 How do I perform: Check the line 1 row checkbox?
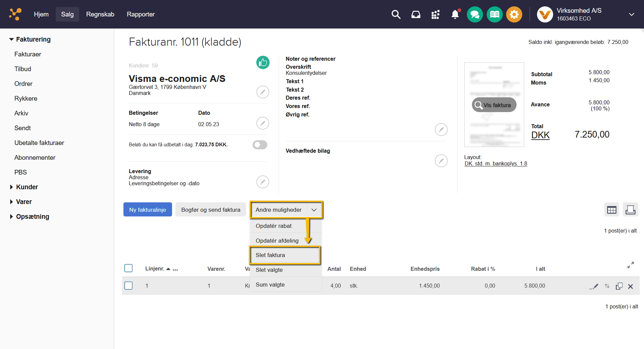(x=128, y=286)
